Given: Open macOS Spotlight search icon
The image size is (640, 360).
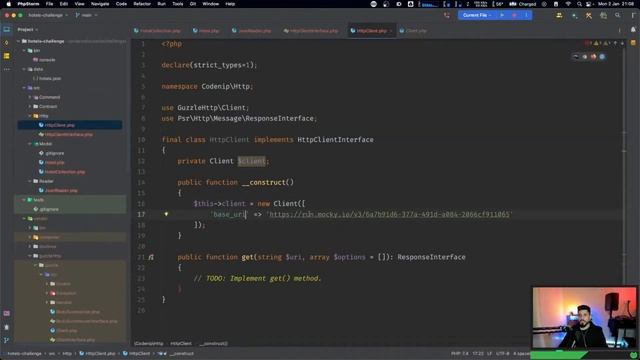Looking at the screenshot, I should click(x=579, y=4).
